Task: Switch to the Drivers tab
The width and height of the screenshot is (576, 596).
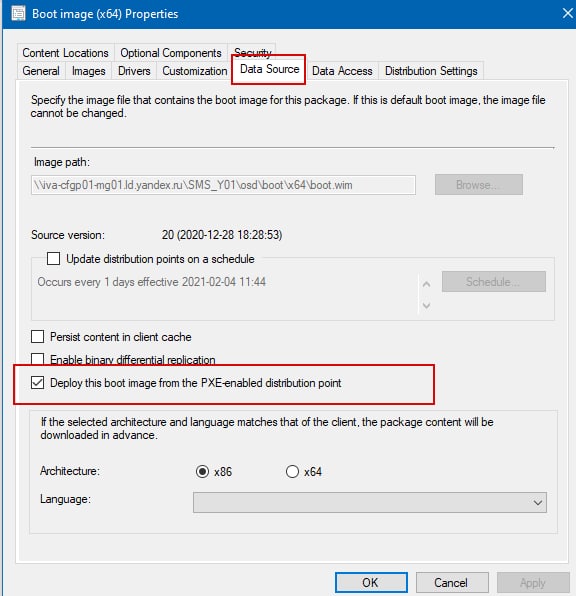Action: pos(134,71)
